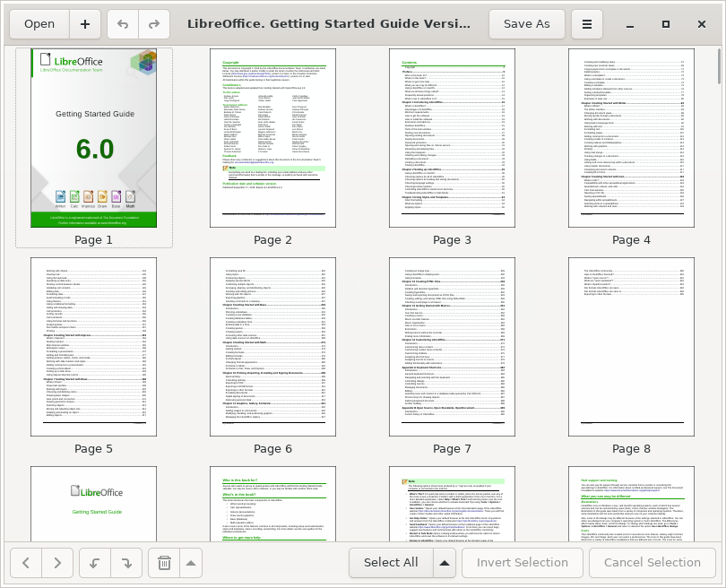726x588 pixels.
Task: Click the vertical scrollbar handle
Action: pyautogui.click(x=719, y=66)
